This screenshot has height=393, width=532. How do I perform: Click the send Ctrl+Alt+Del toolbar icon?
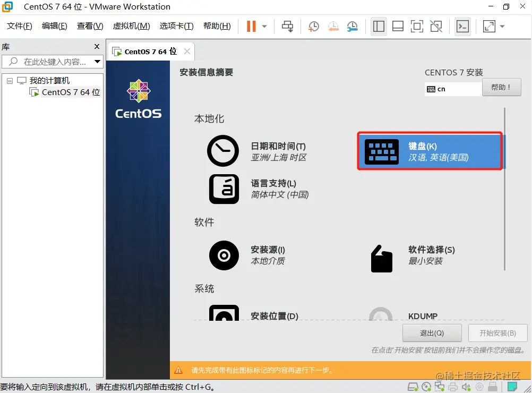tap(288, 26)
